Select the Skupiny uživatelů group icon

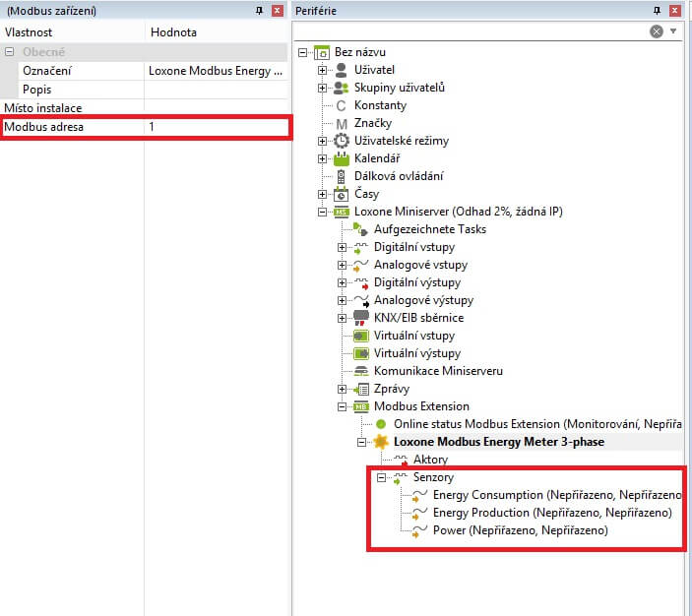pos(342,88)
